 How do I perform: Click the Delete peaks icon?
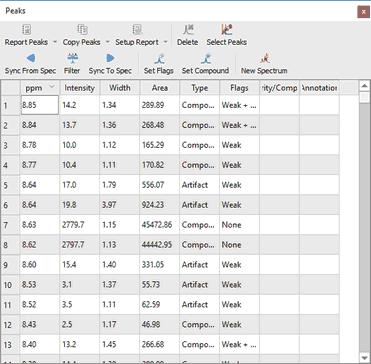pos(188,30)
